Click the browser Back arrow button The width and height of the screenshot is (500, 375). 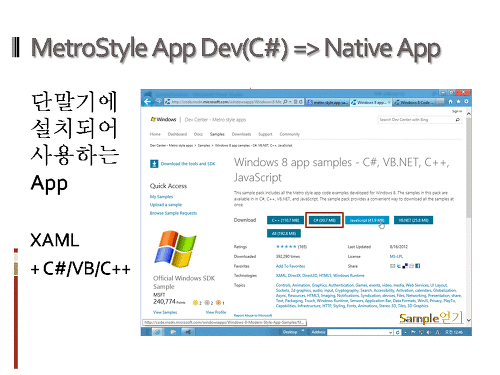[x=147, y=102]
